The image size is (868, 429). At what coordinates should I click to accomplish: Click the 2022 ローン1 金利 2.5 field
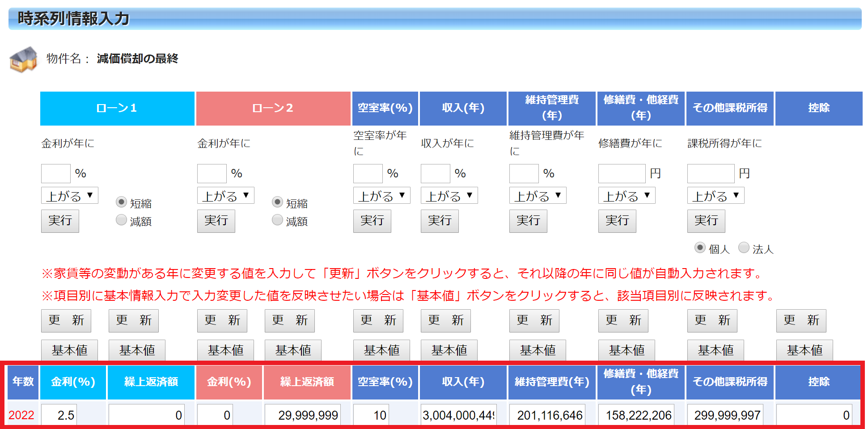[59, 415]
